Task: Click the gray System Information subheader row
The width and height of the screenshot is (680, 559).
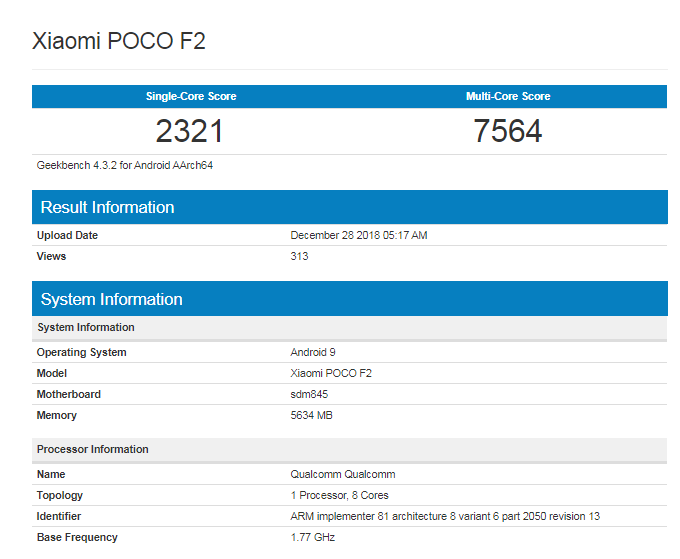Action: (x=350, y=327)
